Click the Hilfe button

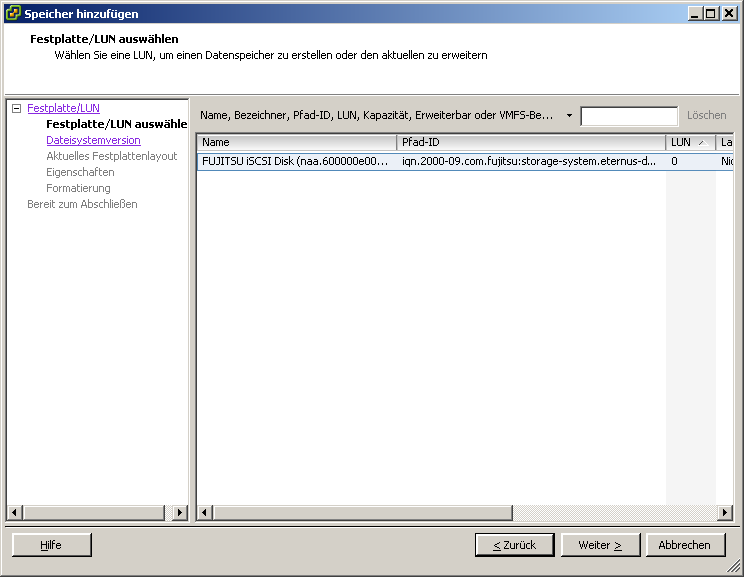51,545
